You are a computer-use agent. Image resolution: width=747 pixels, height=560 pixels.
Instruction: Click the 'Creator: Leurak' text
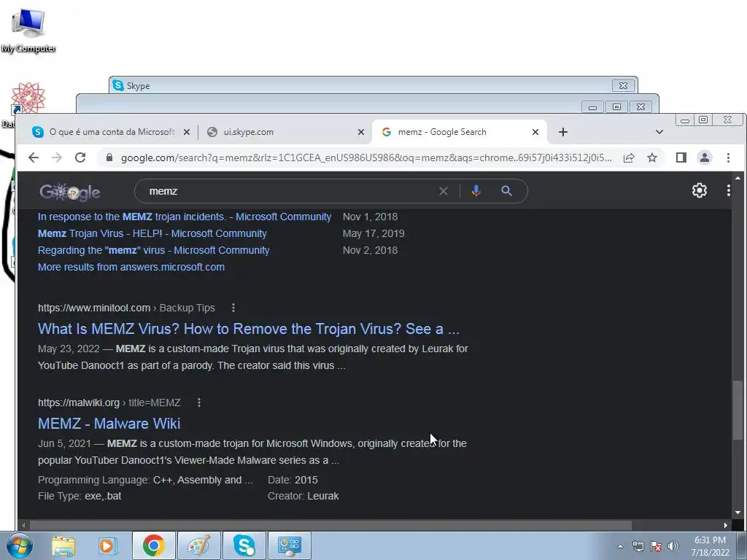click(x=303, y=496)
